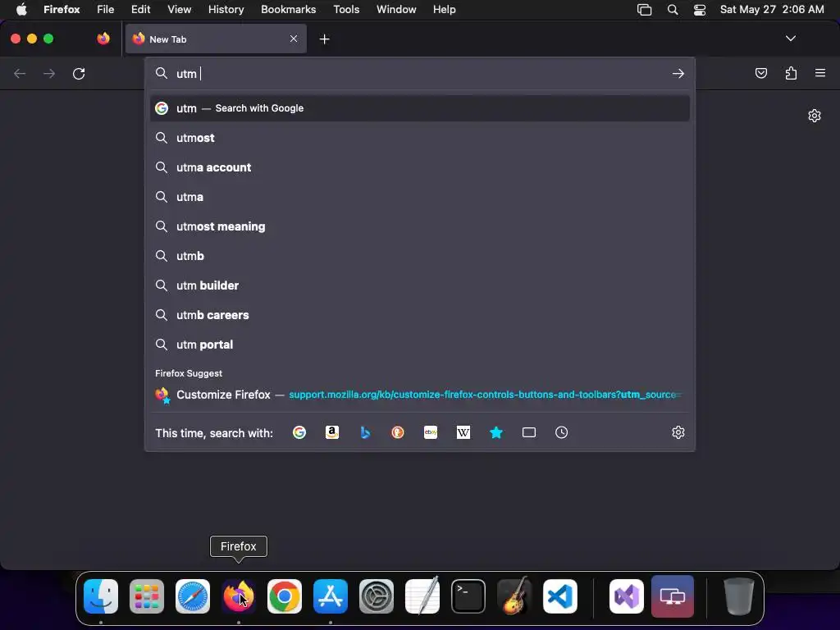The width and height of the screenshot is (840, 630).
Task: Search this time with Amazon
Action: point(332,432)
